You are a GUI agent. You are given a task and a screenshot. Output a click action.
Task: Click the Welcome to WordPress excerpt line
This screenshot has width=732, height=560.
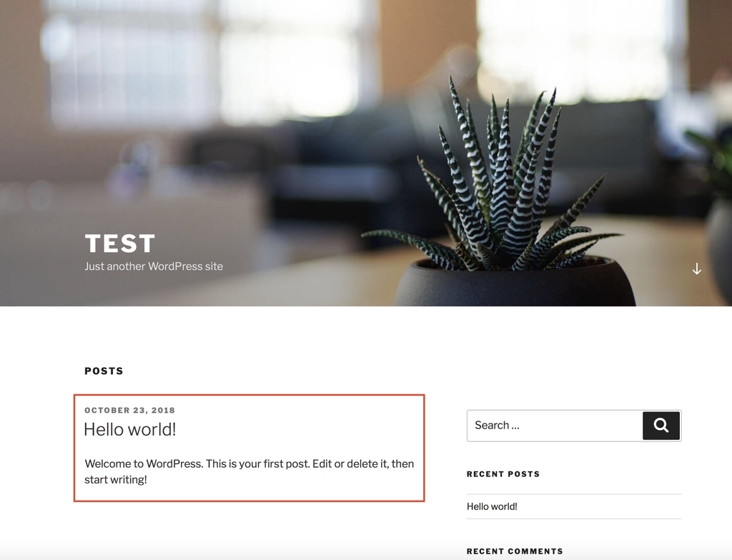pyautogui.click(x=249, y=464)
